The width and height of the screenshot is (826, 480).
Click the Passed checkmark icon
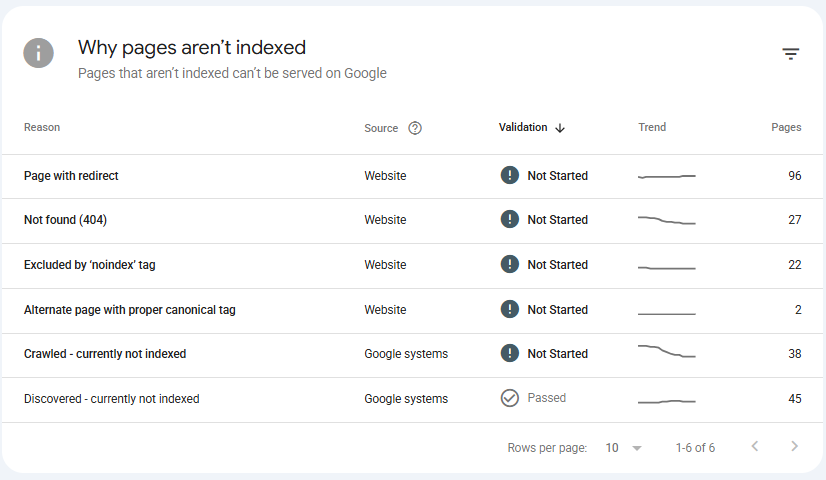point(509,398)
